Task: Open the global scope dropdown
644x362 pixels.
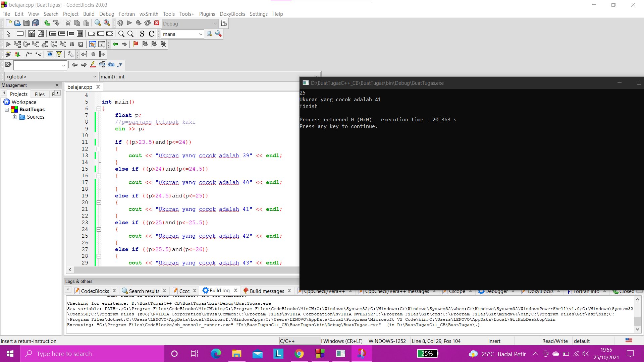Action: click(94, 77)
